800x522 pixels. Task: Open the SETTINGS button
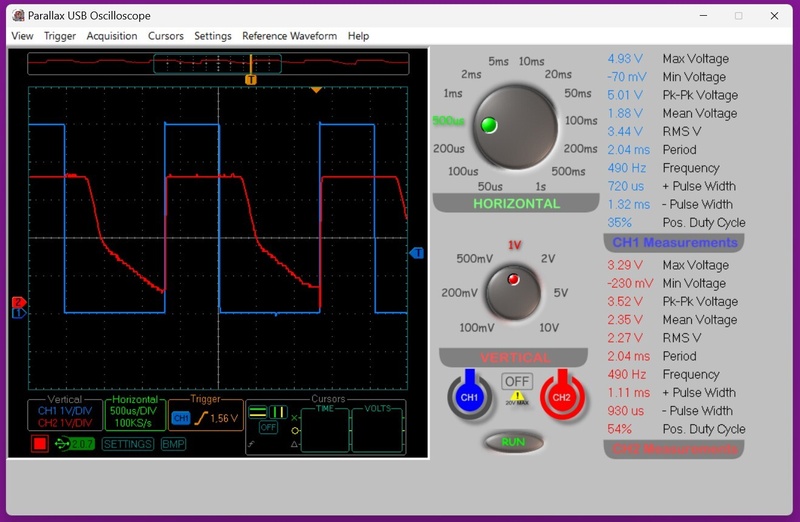pyautogui.click(x=128, y=444)
